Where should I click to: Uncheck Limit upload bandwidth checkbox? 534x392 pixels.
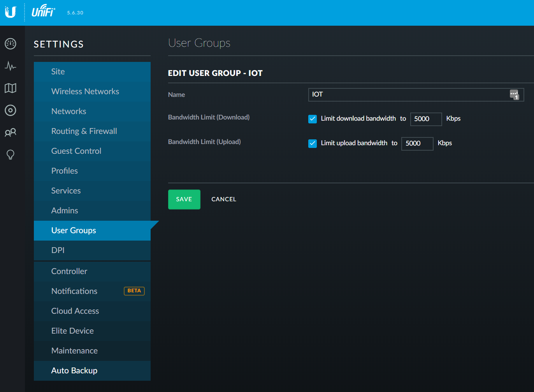[313, 144]
